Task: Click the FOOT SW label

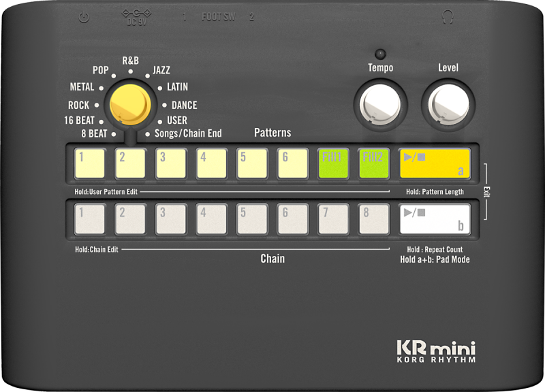Action: pyautogui.click(x=219, y=17)
